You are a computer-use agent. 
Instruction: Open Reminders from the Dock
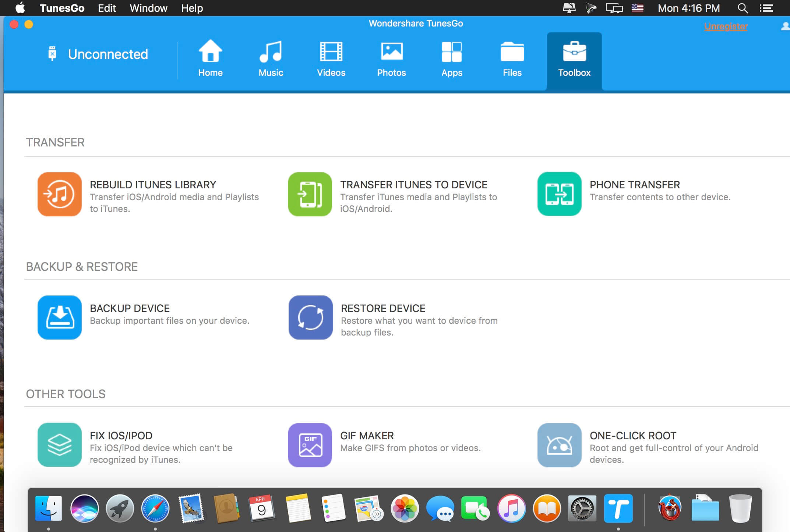point(333,508)
